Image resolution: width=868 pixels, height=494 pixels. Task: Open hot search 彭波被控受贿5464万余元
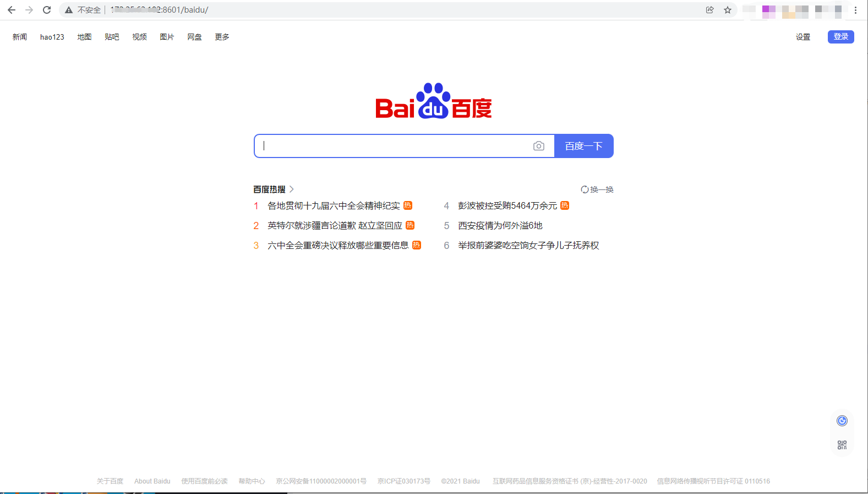[x=507, y=205]
